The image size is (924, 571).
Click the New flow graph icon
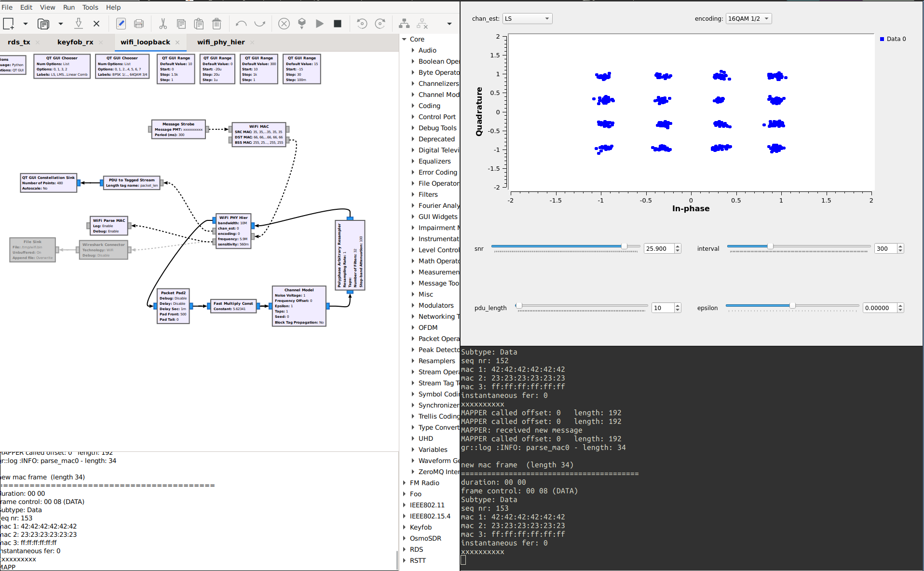pos(9,24)
